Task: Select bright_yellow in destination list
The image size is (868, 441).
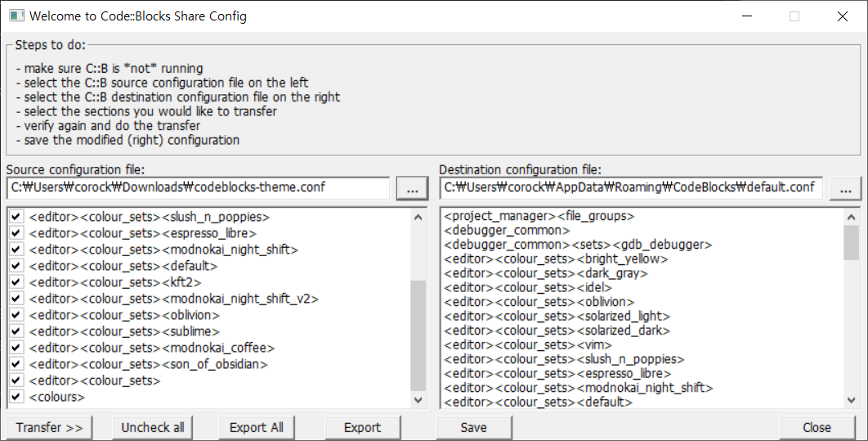Action: [557, 259]
